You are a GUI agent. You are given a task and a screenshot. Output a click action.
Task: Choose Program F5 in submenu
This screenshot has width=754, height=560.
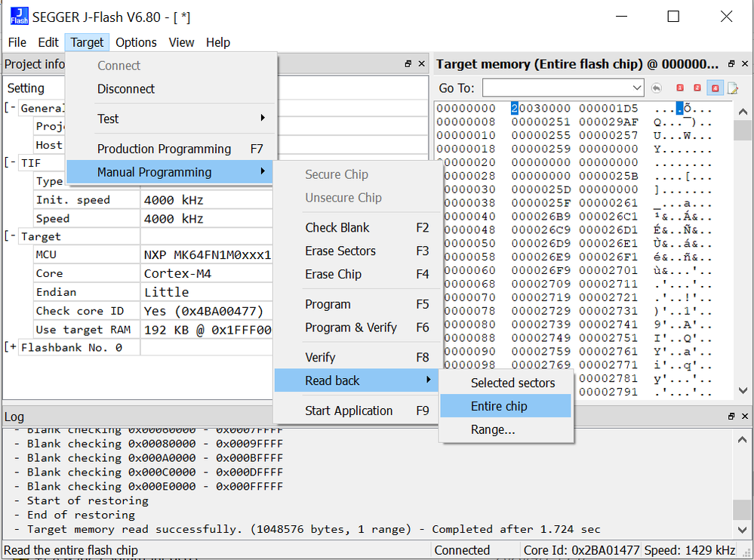click(357, 304)
